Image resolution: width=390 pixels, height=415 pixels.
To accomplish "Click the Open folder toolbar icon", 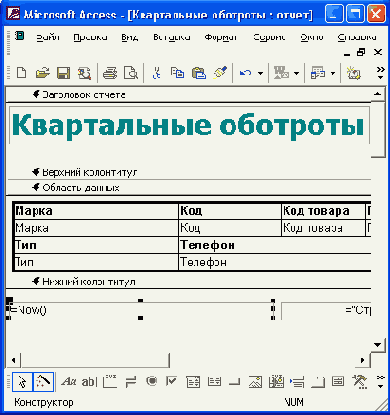I will tap(43, 72).
